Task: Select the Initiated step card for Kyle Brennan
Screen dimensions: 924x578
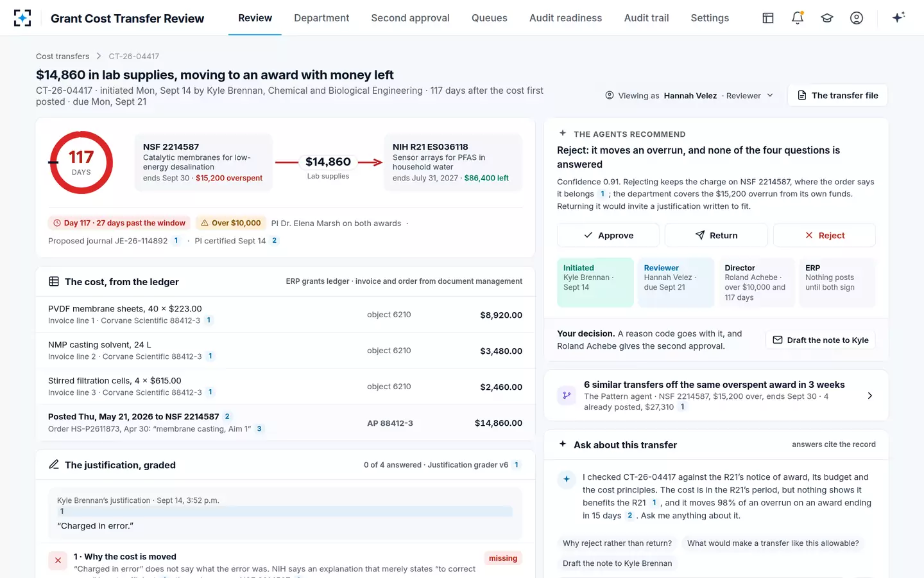Action: 595,283
